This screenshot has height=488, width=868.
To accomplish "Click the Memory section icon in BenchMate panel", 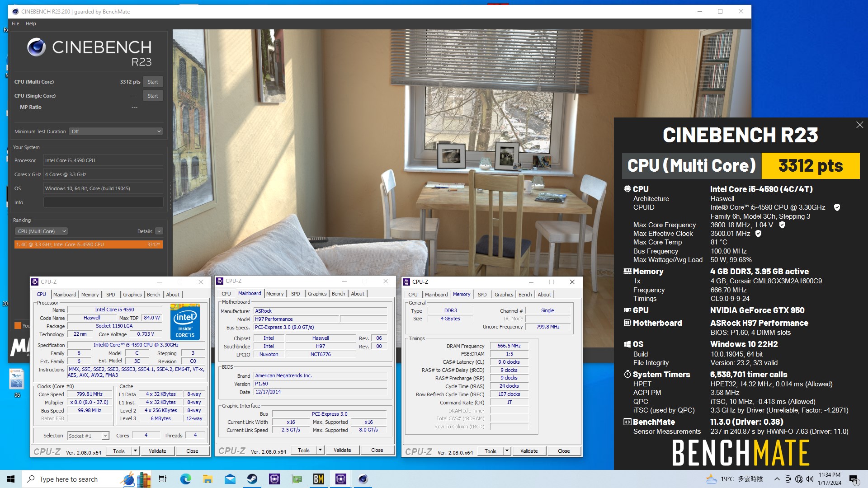I will tap(627, 271).
